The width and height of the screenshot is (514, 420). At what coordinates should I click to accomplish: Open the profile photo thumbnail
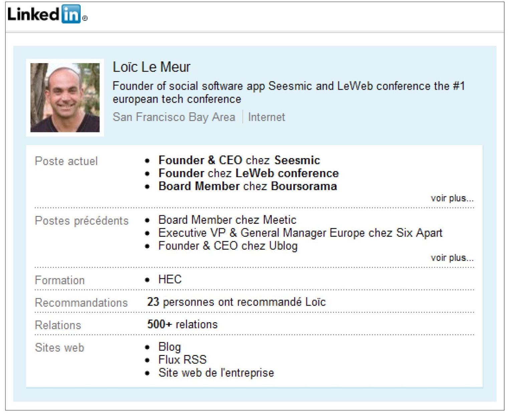[x=65, y=97]
